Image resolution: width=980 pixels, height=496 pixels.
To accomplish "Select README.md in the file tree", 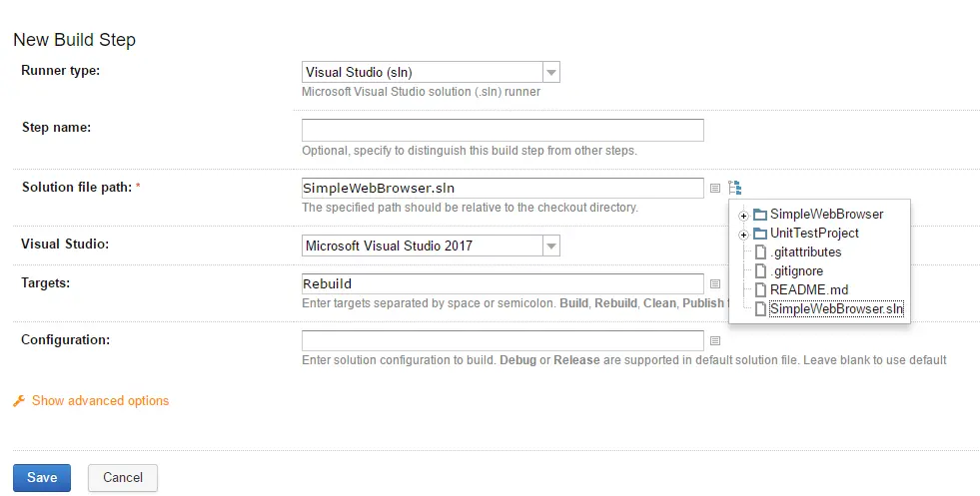I will click(x=809, y=289).
